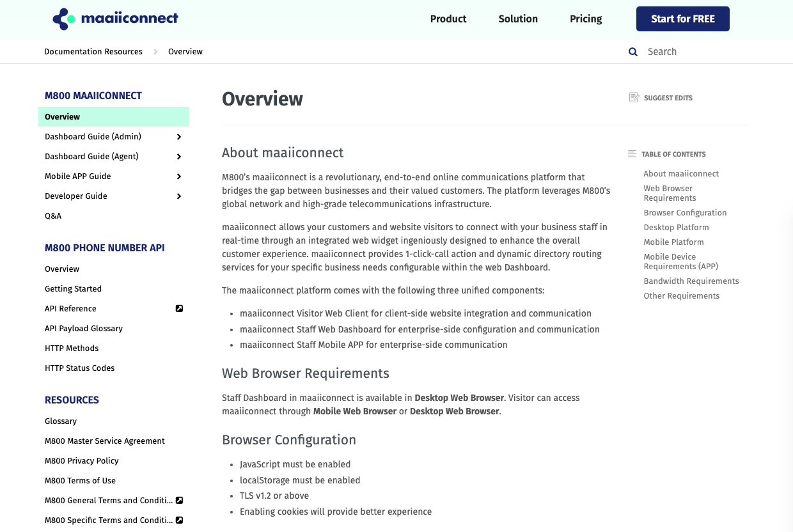
Task: Jump to Browser Configuration in contents
Action: point(685,213)
